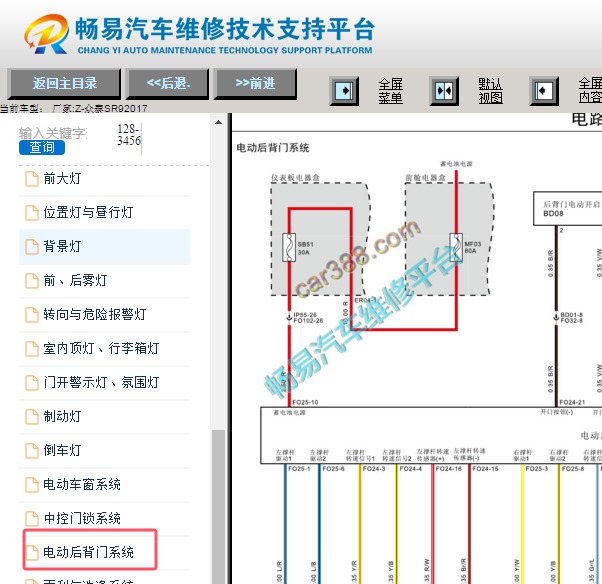Click the FO24-21 connector label
The image size is (602, 584).
[572, 402]
